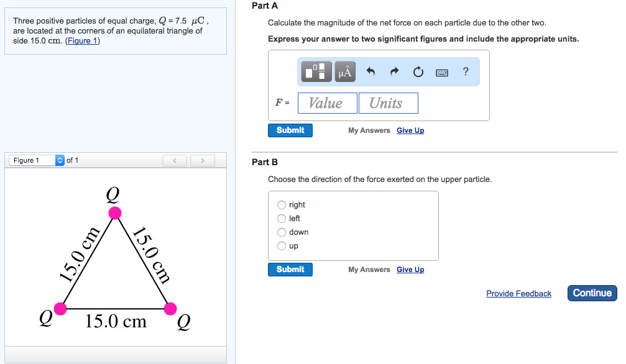Select the "up" radio button
The image size is (626, 364).
pos(281,246)
